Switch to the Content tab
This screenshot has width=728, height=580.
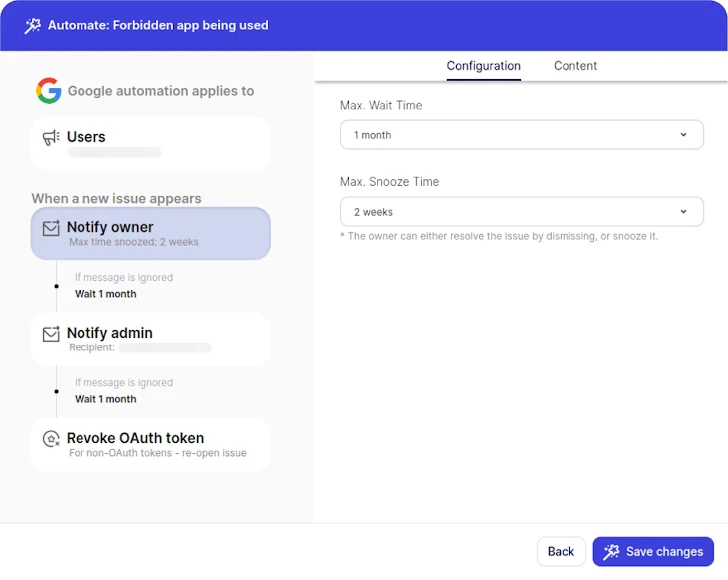click(575, 66)
